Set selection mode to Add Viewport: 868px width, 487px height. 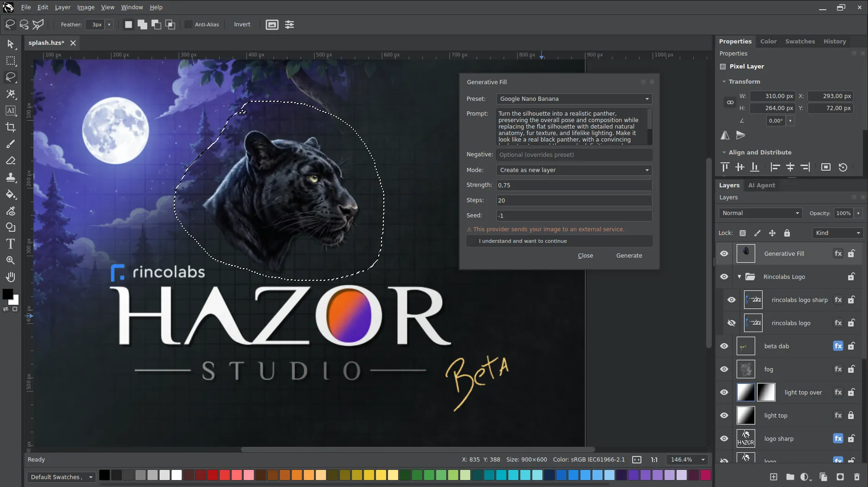click(x=142, y=25)
